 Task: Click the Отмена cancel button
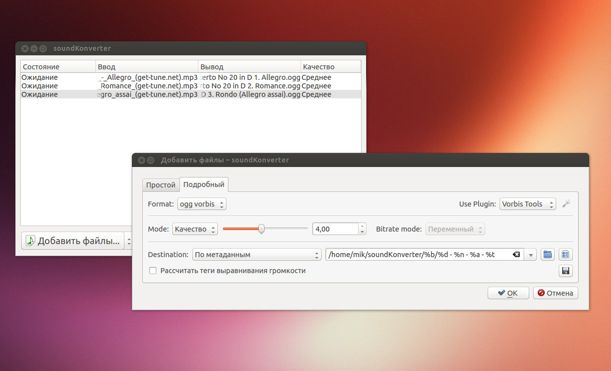click(556, 293)
